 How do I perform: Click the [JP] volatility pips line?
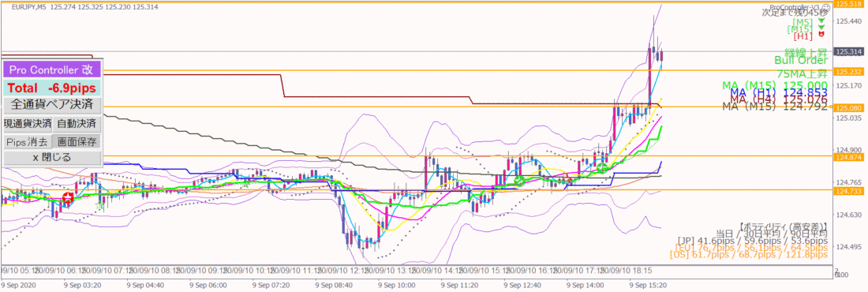click(x=752, y=241)
